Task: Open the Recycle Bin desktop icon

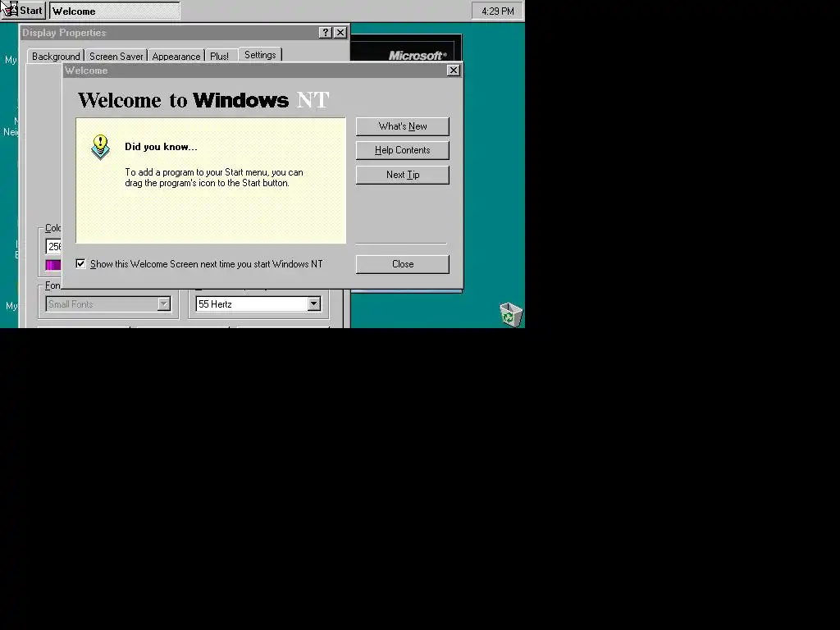Action: (510, 314)
